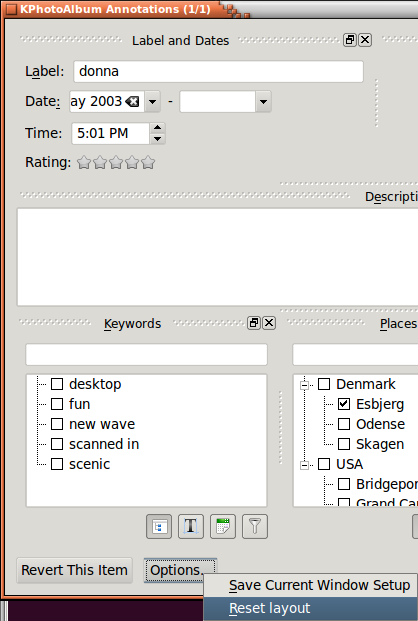Tick the scanned in keyword
Viewport: 418px width, 621px height.
(x=57, y=444)
